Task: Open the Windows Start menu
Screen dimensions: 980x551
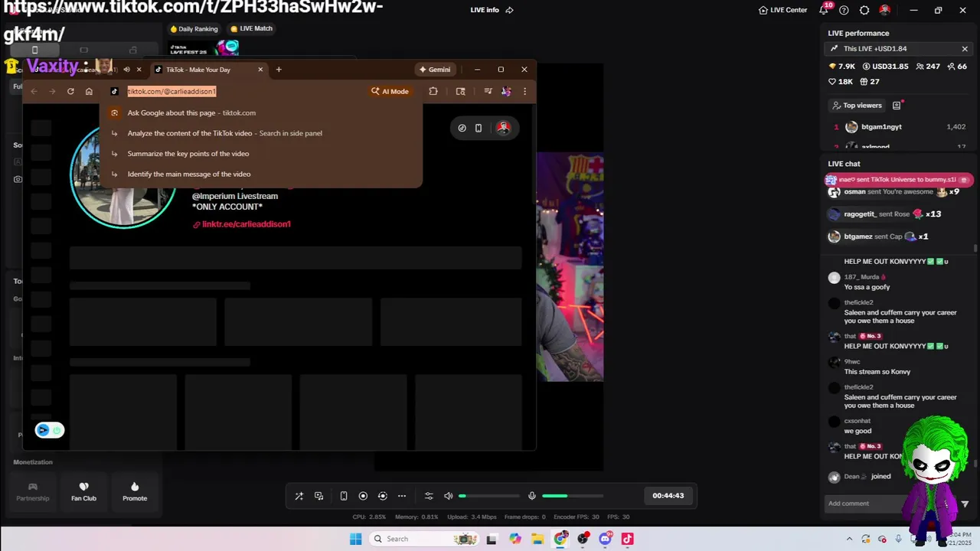Action: (355, 539)
